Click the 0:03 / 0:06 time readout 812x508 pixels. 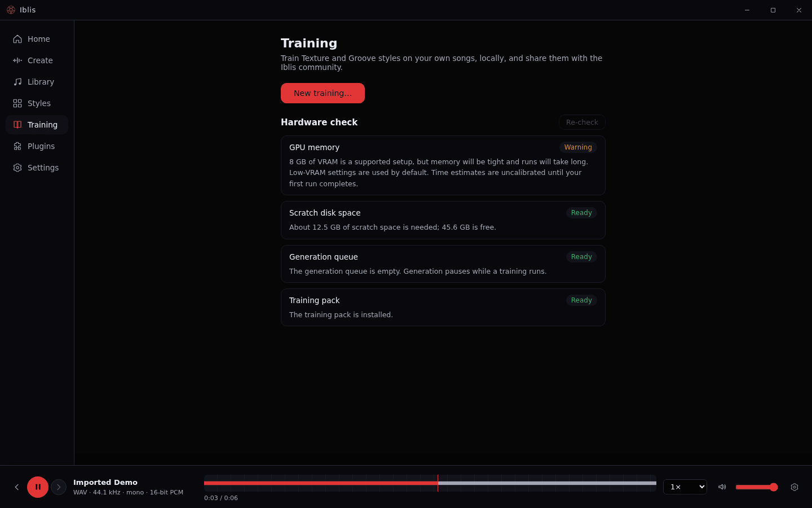click(221, 498)
